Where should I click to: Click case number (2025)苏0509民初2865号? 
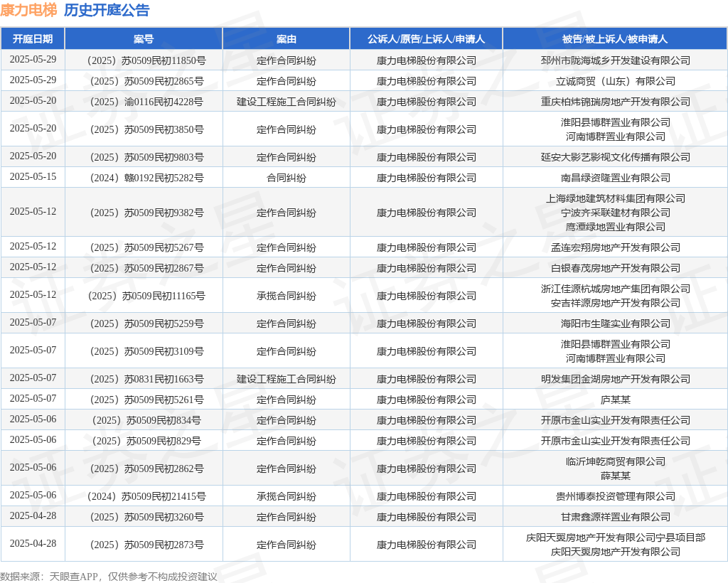(146, 81)
